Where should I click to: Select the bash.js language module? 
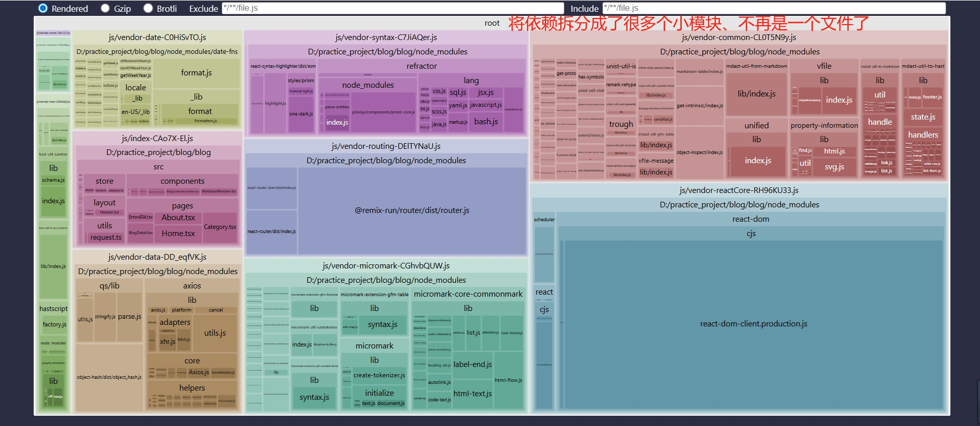tap(486, 122)
